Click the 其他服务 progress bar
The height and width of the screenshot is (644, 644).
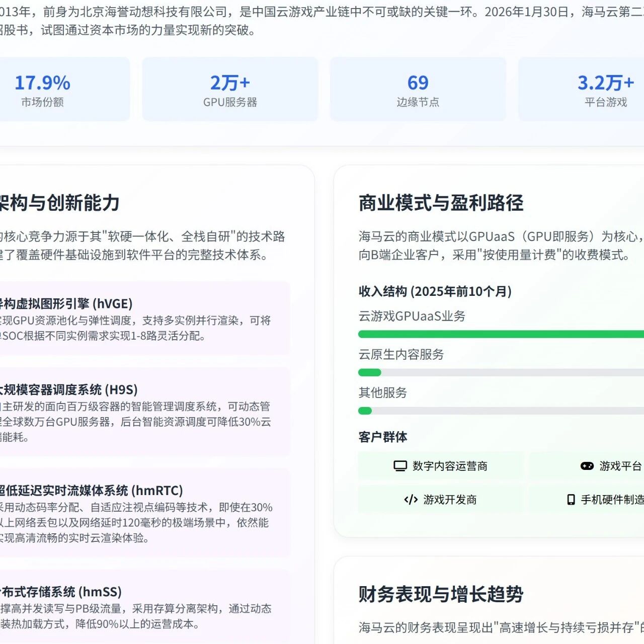tap(501, 411)
